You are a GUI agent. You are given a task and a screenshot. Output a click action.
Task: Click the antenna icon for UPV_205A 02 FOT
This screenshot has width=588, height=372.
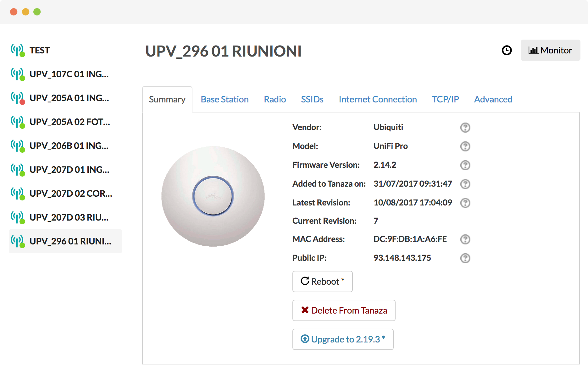(18, 122)
